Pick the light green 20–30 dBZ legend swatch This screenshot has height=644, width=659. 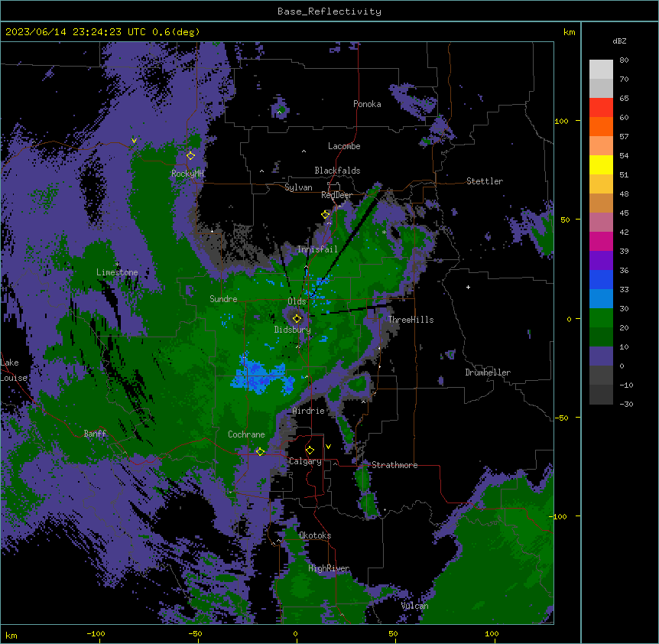(601, 318)
